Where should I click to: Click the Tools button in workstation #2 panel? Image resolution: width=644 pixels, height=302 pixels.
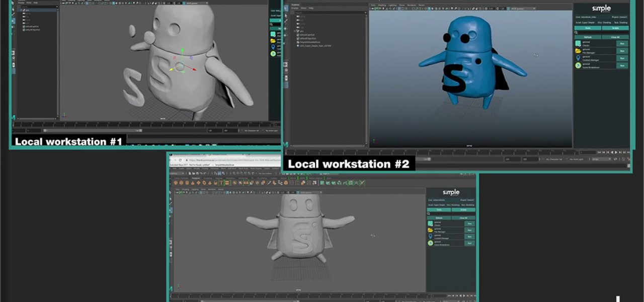point(588,28)
